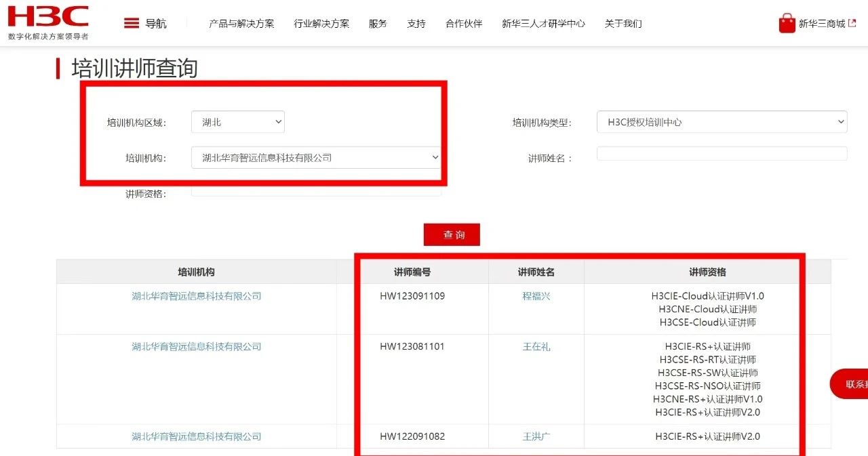Viewport: 868px width, 456px height.
Task: Click the 讲师资格 input field
Action: 317,191
